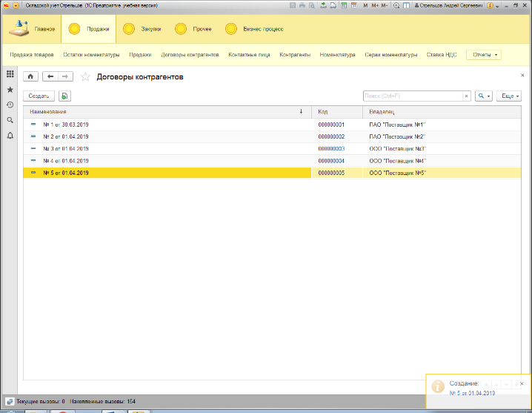Viewport: 532px width, 413px height.
Task: Open the main menu dropdown in title bar
Action: (x=16, y=5)
